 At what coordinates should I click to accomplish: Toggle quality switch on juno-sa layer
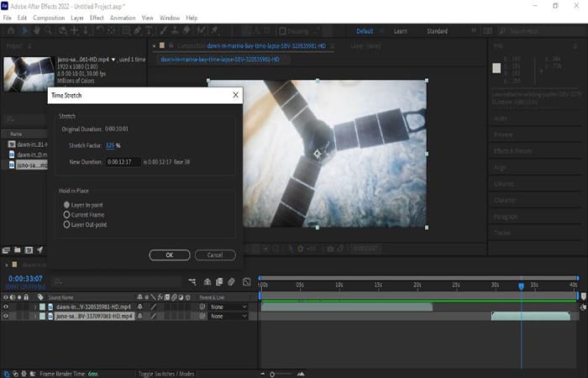pyautogui.click(x=154, y=316)
